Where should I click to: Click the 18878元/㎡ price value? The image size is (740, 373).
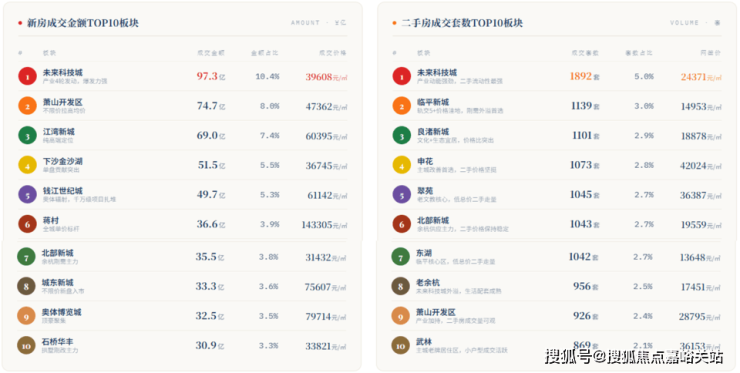click(701, 136)
